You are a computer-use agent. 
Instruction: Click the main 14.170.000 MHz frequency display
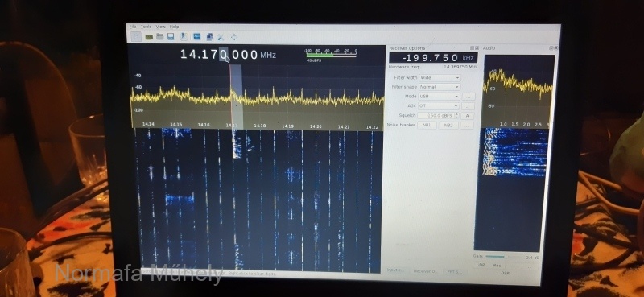click(228, 55)
